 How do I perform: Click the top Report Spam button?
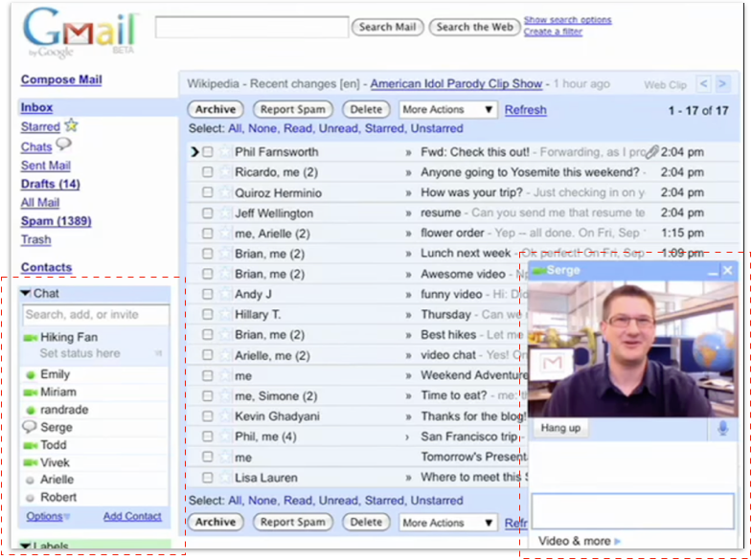pyautogui.click(x=292, y=110)
